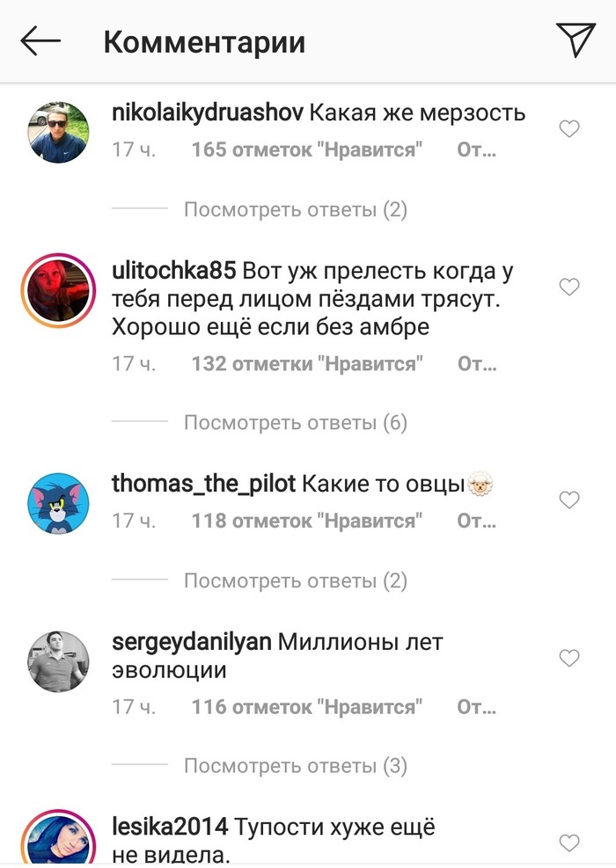
Task: Like ulitochka85's comment with the heart
Action: [x=568, y=287]
